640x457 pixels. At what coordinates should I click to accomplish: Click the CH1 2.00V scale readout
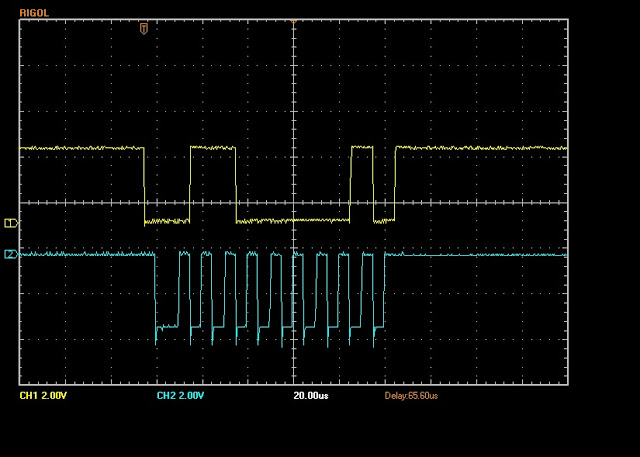click(x=43, y=396)
